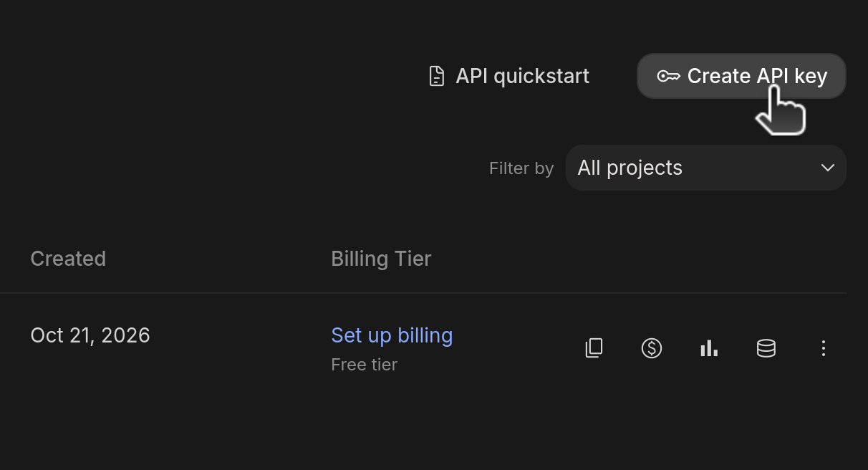Click the document icon beside API quickstart

point(436,76)
